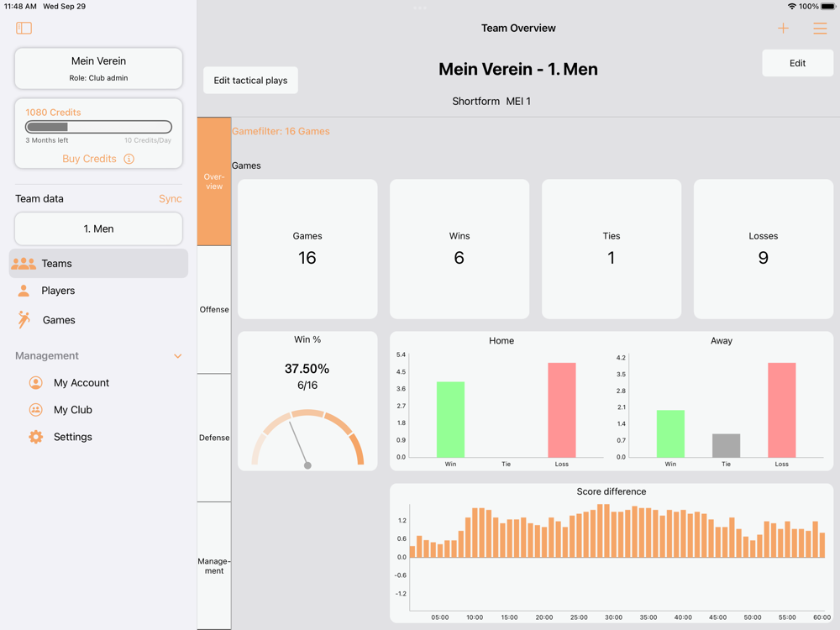Click the Teams group icon
840x630 pixels.
24,264
